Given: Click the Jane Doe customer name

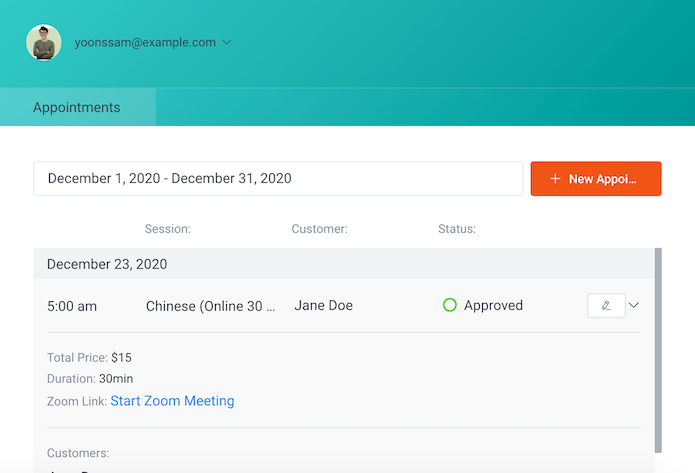Looking at the screenshot, I should (324, 305).
